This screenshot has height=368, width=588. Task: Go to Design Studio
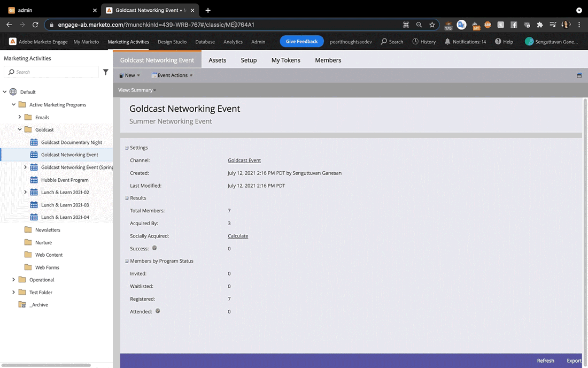click(x=172, y=42)
